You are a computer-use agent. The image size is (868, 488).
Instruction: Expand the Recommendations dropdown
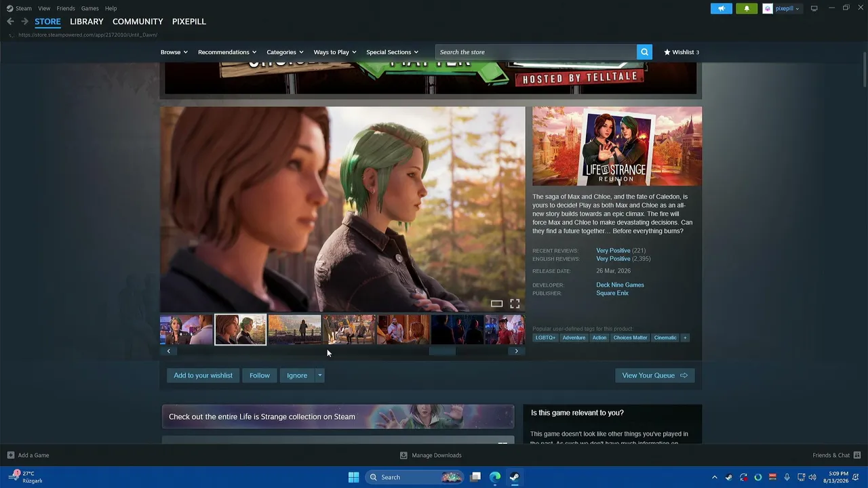tap(227, 52)
